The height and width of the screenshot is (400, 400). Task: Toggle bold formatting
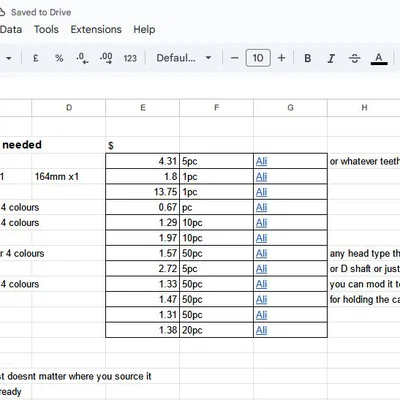click(308, 58)
